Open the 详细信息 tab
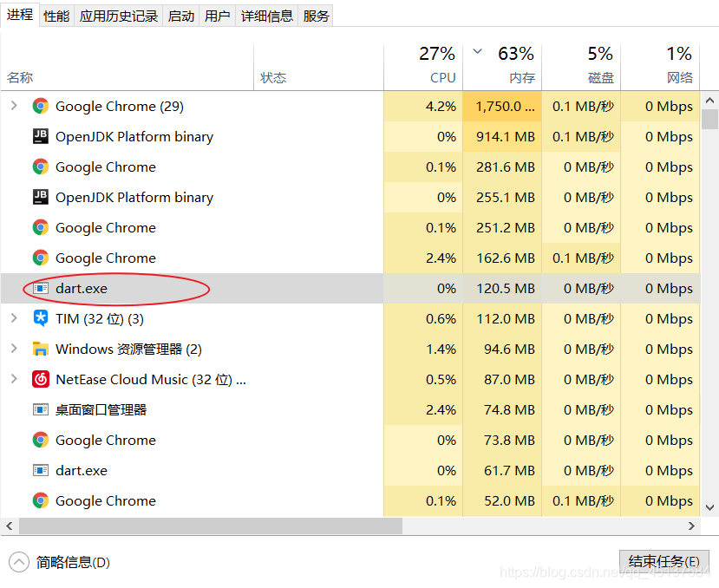719x588 pixels. click(x=266, y=15)
